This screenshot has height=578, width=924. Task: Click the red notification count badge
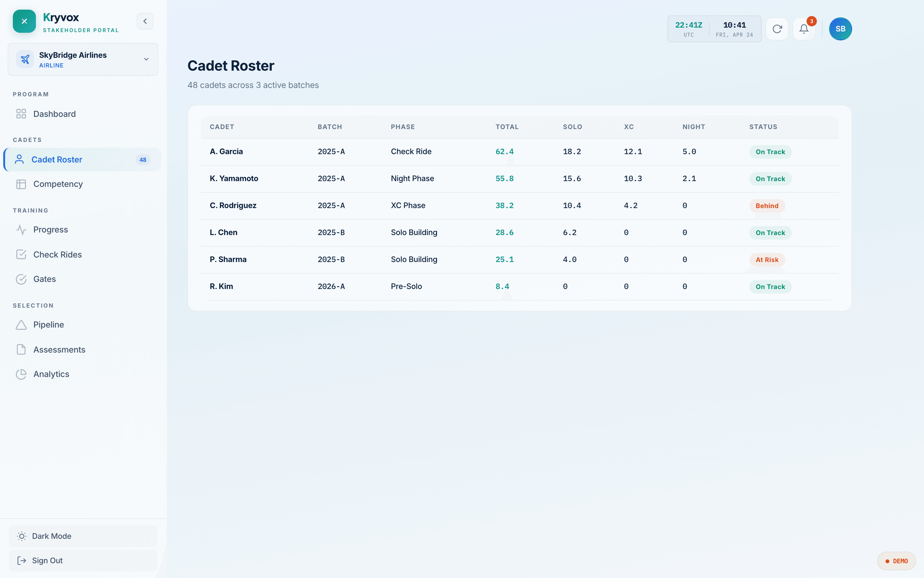811,22
